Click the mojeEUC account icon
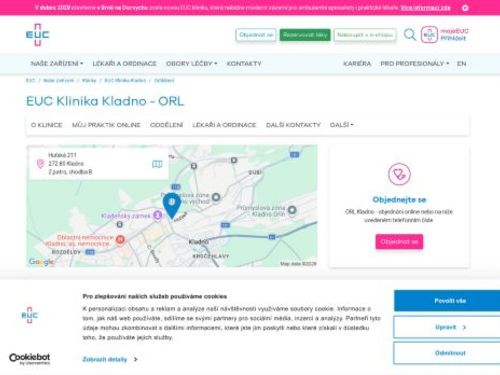500x375 pixels. pos(429,35)
